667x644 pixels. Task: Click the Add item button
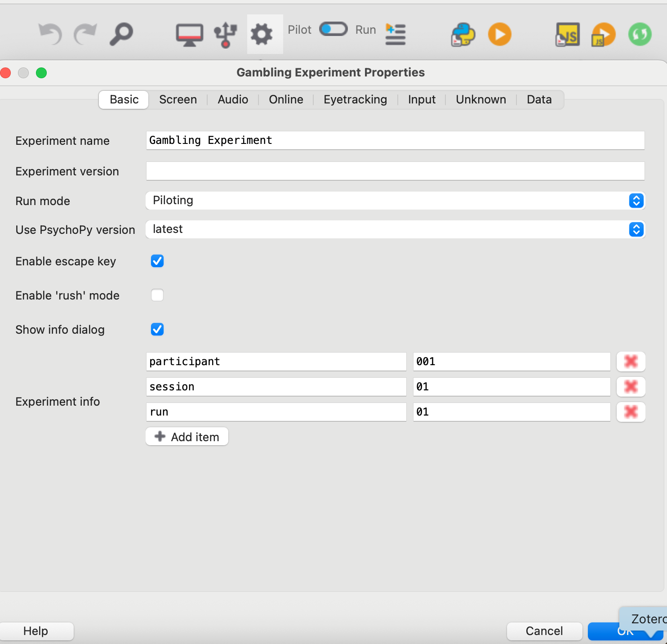187,437
